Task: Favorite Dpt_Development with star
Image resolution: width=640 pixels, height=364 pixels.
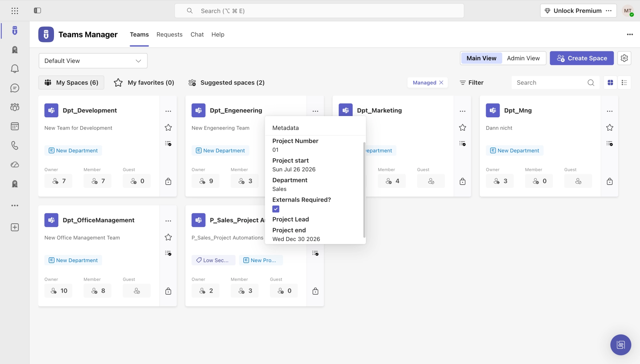Action: tap(168, 128)
